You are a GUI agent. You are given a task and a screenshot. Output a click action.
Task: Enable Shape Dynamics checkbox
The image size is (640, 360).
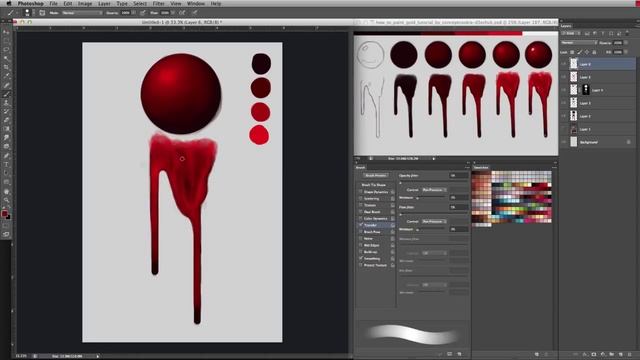click(360, 192)
